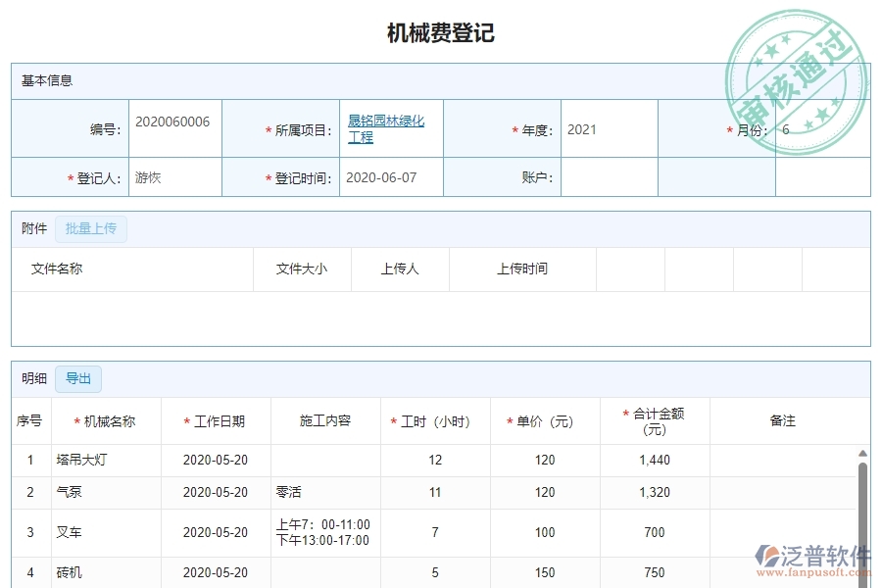Click the 登记人 field showing 游恢
Image resolution: width=882 pixels, height=588 pixels.
pos(174,176)
